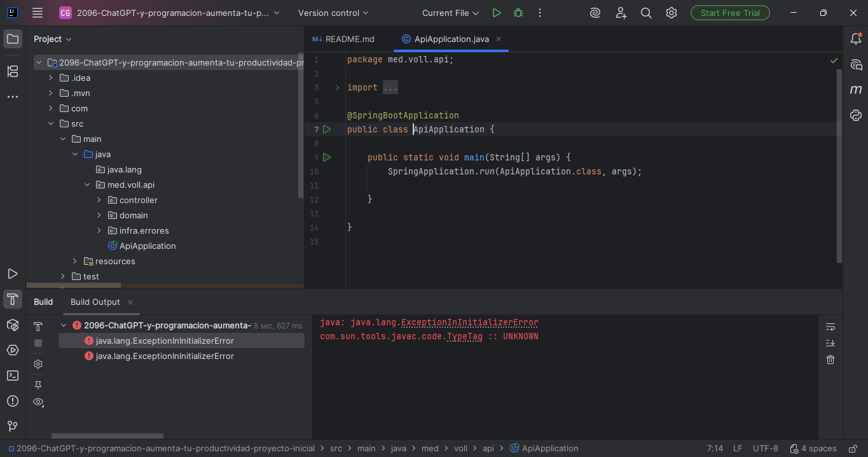Open IDE settings gear in top toolbar

(x=672, y=13)
